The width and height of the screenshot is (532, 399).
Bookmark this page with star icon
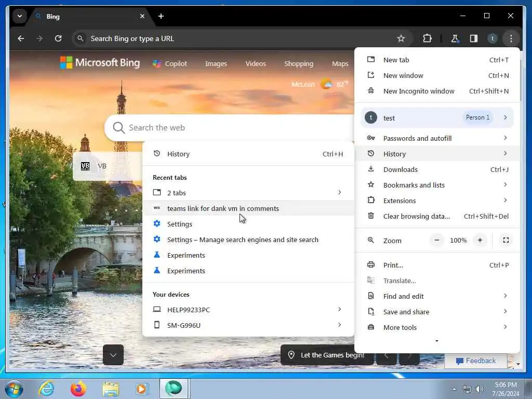(401, 38)
